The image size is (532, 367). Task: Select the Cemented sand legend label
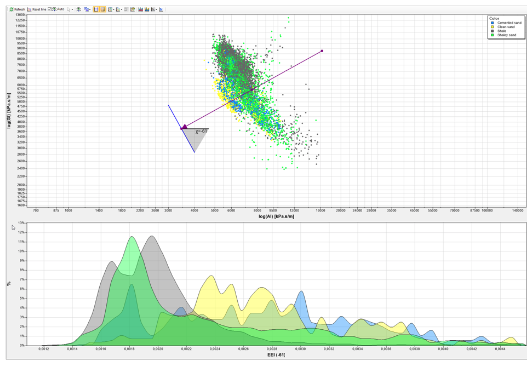click(x=509, y=23)
